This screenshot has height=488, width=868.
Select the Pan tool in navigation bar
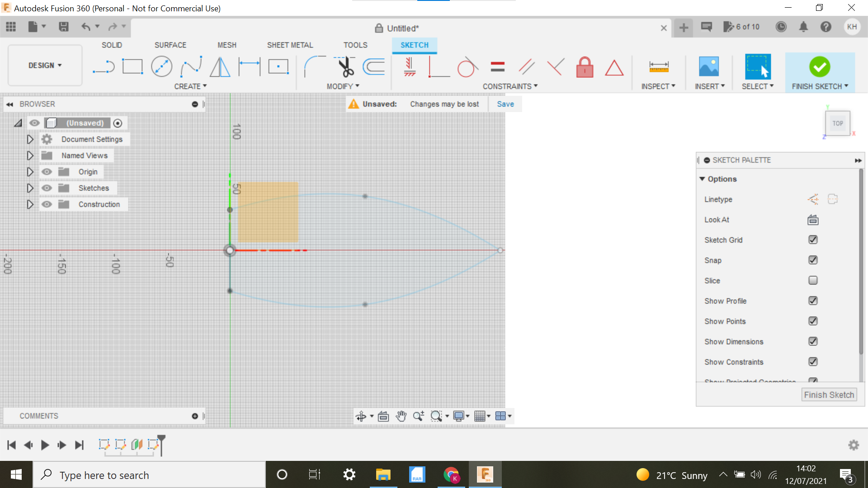coord(401,416)
